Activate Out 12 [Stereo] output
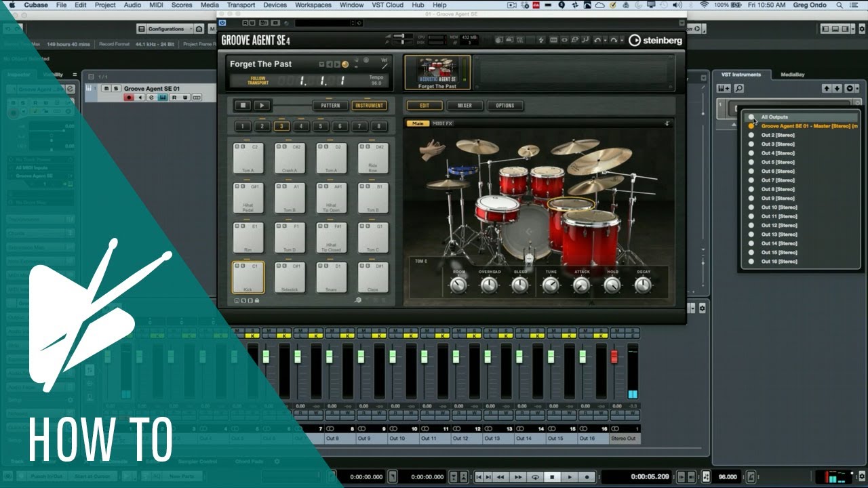 (x=800, y=225)
